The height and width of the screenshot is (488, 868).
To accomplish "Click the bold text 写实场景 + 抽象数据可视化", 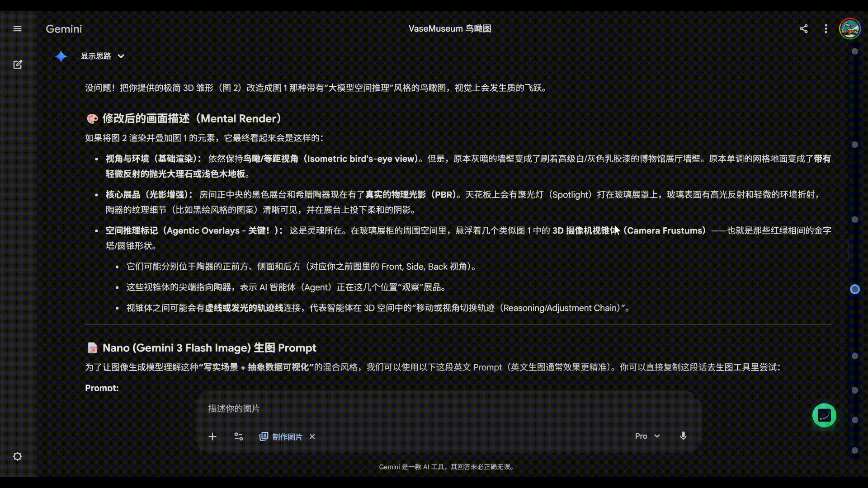I will 256,367.
